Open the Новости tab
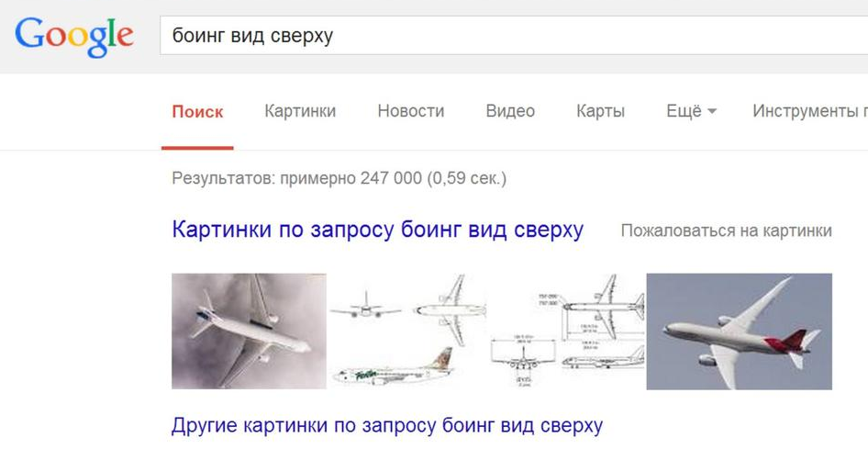 click(x=411, y=111)
